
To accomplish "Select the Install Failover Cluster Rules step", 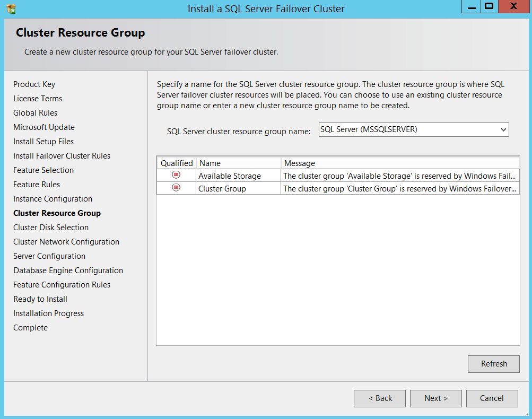I will tap(62, 156).
